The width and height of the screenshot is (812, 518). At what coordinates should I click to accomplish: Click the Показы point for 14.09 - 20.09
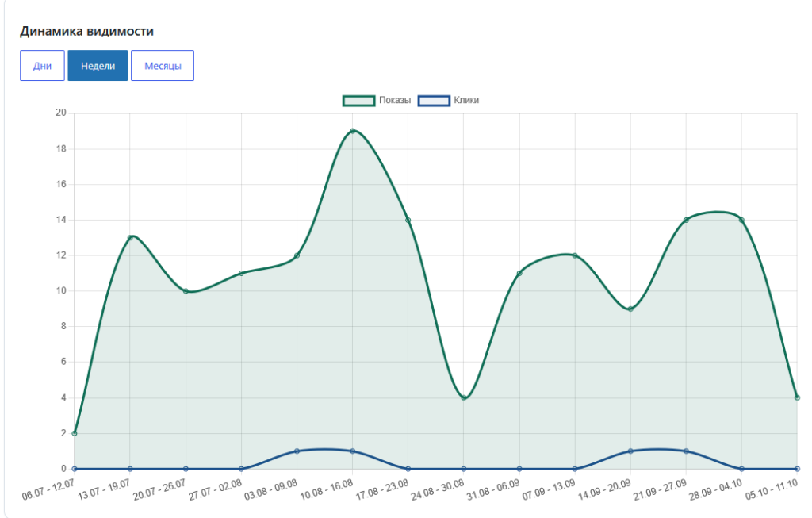coord(630,309)
